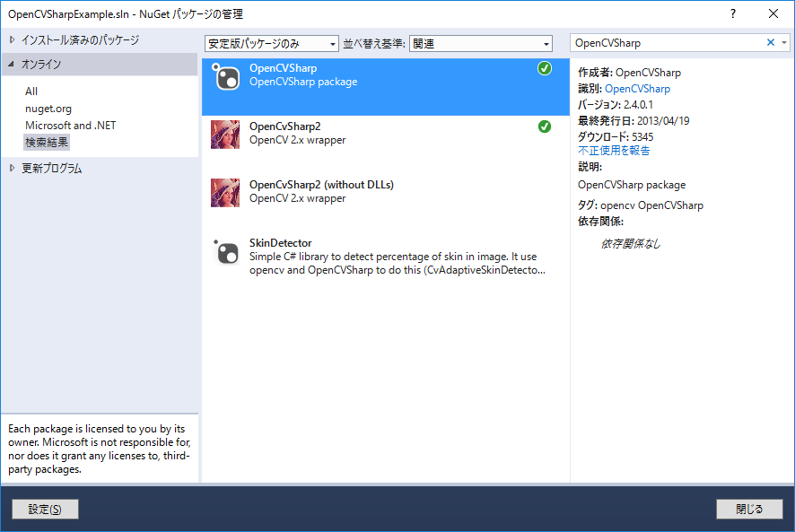Select All under online sources
The width and height of the screenshot is (795, 532).
click(x=31, y=92)
